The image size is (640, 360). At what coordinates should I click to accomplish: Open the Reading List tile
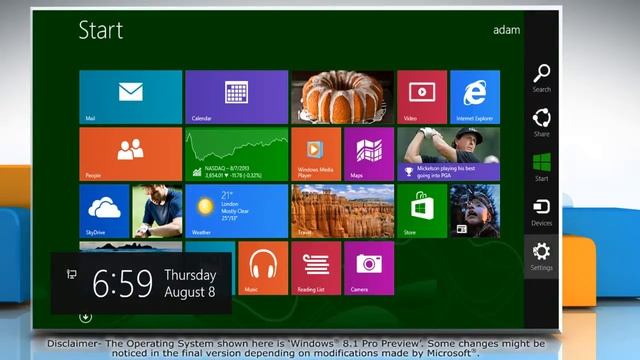coord(316,268)
